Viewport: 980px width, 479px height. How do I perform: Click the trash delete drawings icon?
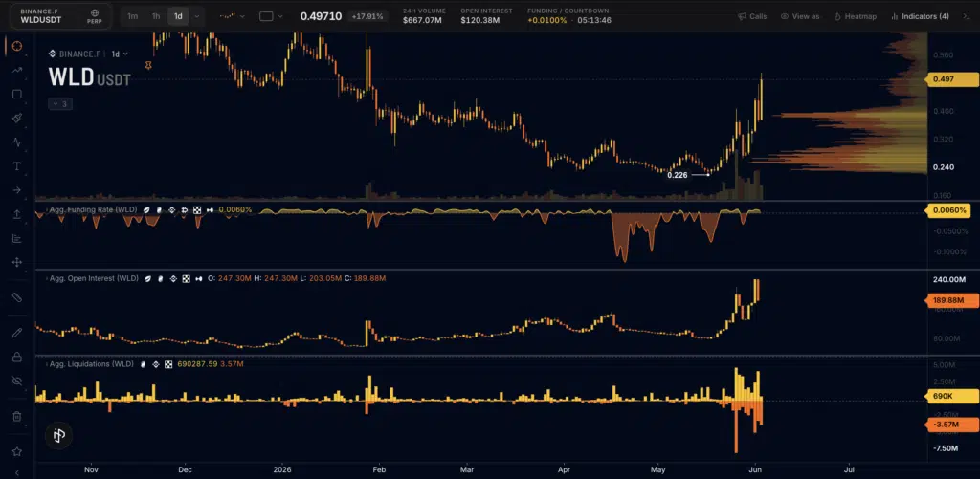pos(17,416)
